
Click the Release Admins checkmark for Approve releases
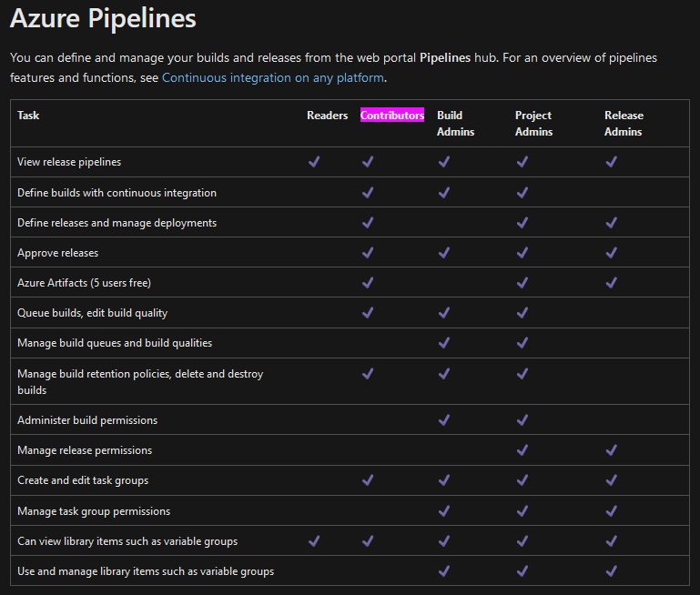[612, 253]
